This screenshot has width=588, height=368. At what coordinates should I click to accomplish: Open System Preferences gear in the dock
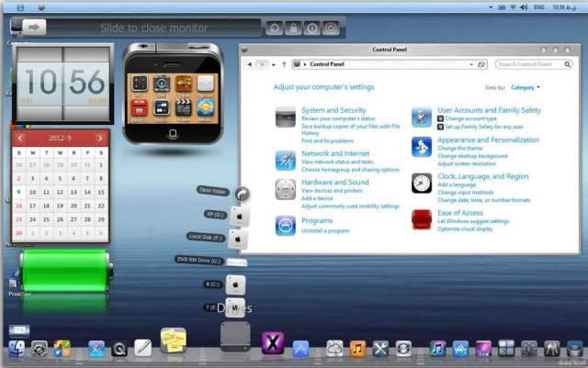[x=39, y=349]
